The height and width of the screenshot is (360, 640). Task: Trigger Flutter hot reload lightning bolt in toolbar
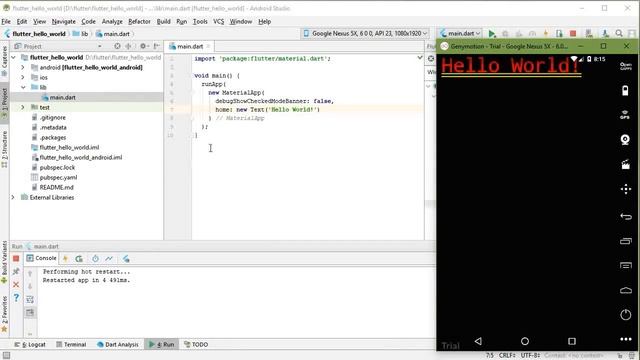[x=546, y=33]
